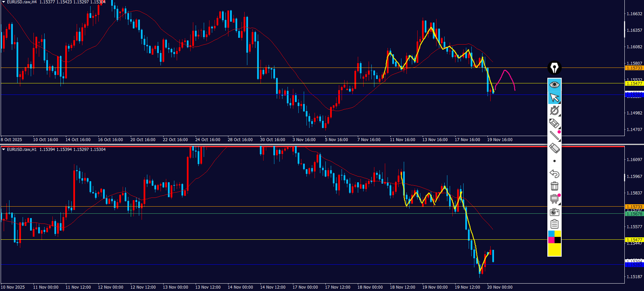Viewport: 644px width, 291px height.
Task: Open the Epic Pen nib logo menu
Action: click(554, 68)
